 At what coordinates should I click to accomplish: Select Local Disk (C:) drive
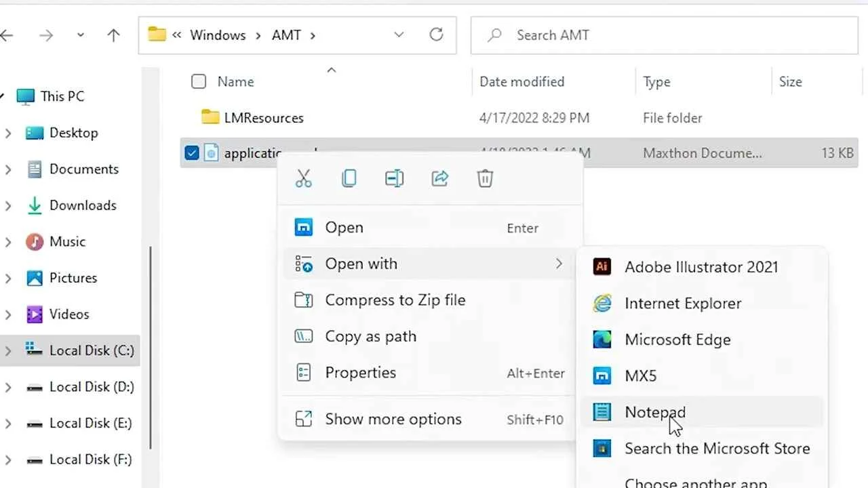[x=92, y=350]
